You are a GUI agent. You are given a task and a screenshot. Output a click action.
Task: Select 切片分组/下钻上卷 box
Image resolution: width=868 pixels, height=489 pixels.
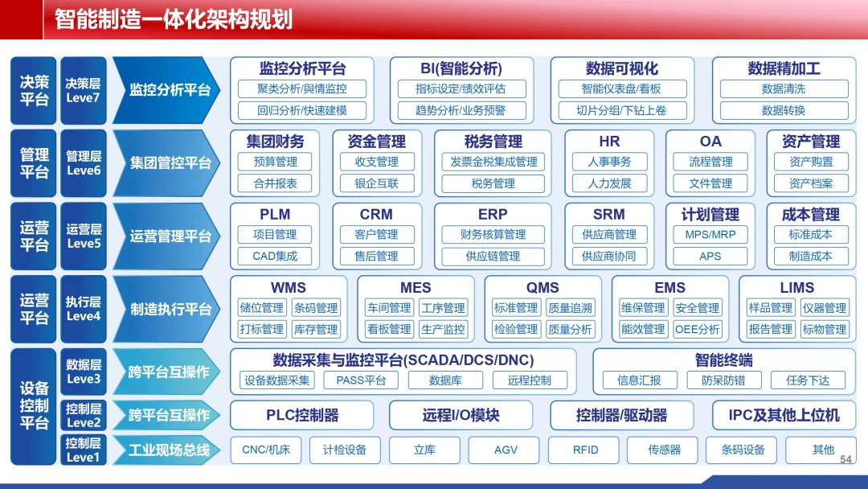point(622,110)
